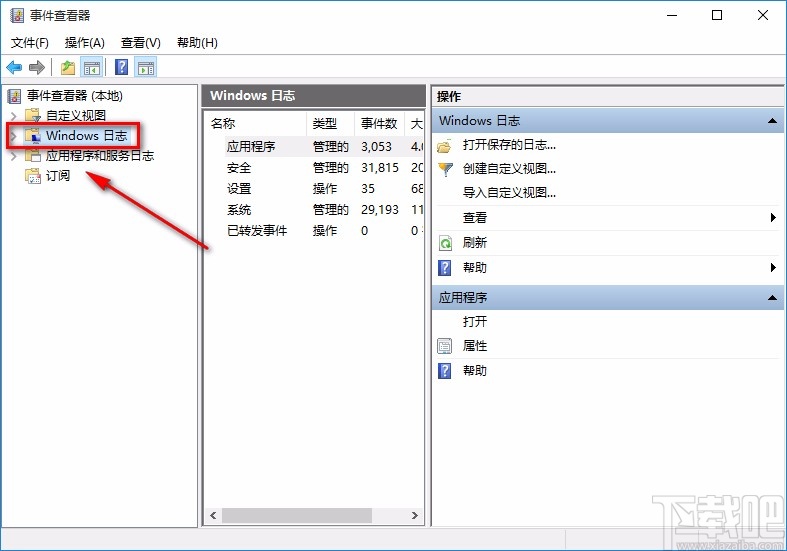Click the 事件查看器 (本地) root node icon
This screenshot has width=787, height=551.
coord(15,96)
